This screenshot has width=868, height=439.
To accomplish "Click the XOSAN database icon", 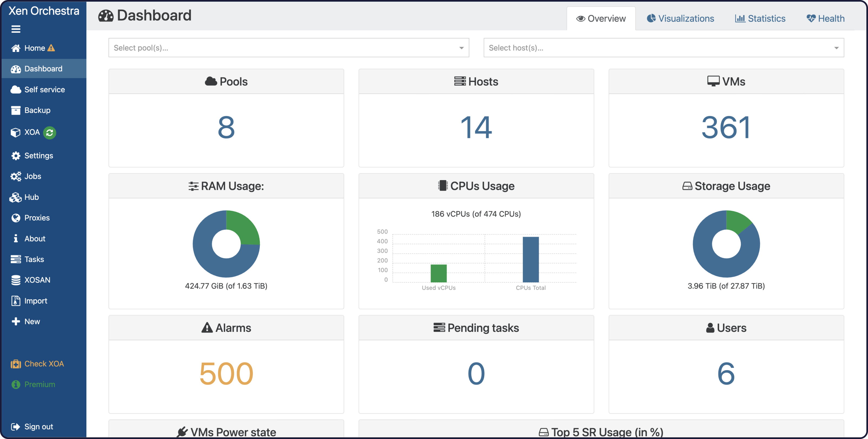I will (16, 280).
